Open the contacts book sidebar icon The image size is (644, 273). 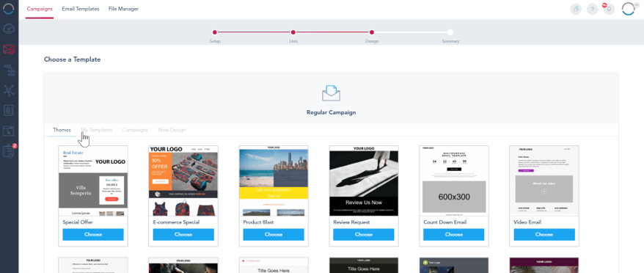9,111
